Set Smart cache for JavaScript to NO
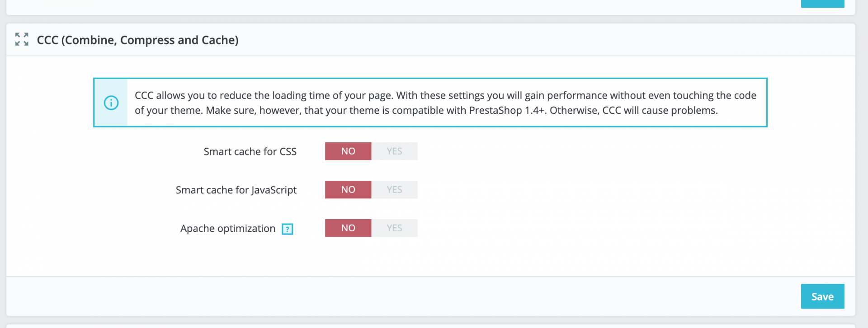Screen dimensions: 868x328 pyautogui.click(x=348, y=190)
